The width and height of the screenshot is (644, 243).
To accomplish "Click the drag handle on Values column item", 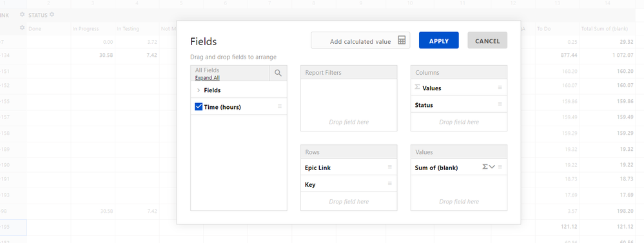I will 500,88.
